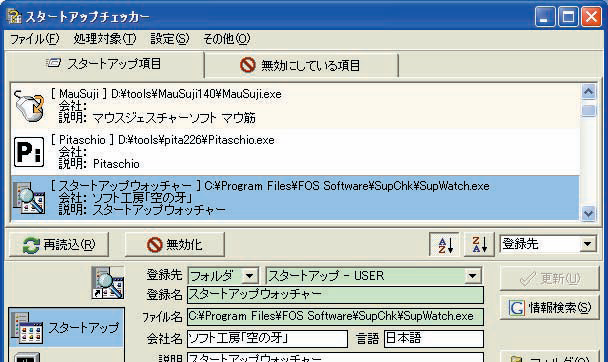Image resolution: width=608 pixels, height=362 pixels.
Task: Click the 説明: Pitaschio description line
Action: [99, 164]
